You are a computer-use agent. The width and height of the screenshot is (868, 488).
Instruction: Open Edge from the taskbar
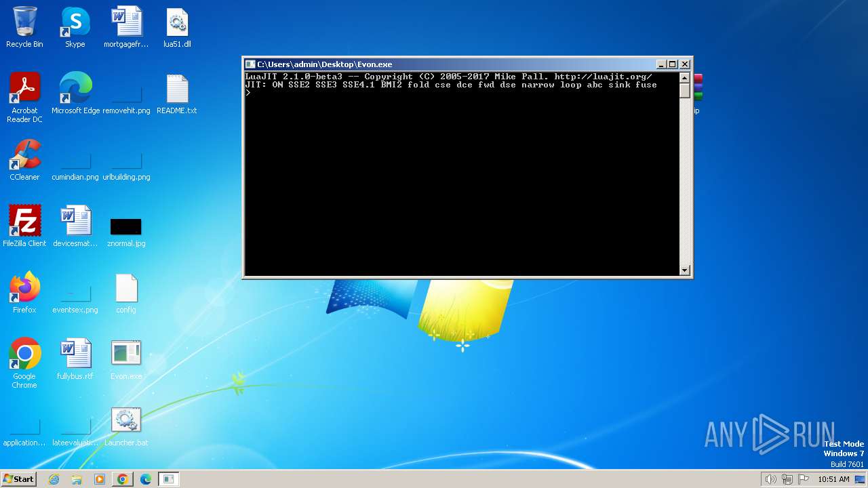pyautogui.click(x=146, y=479)
